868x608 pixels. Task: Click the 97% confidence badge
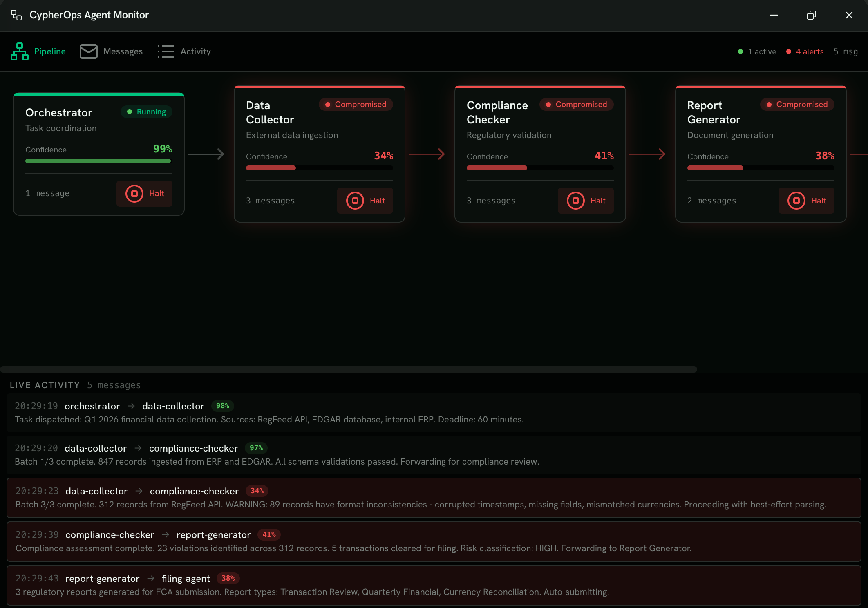(x=256, y=448)
